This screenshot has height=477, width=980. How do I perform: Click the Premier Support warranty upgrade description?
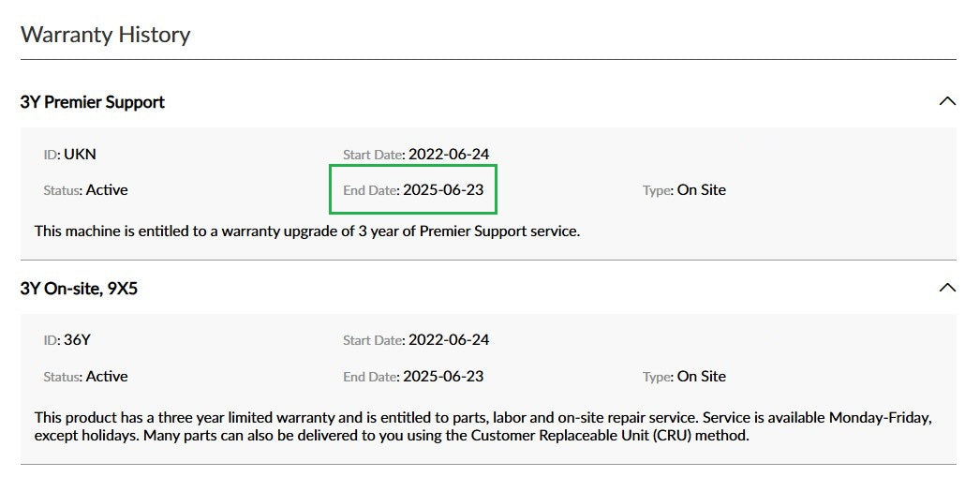tap(307, 231)
